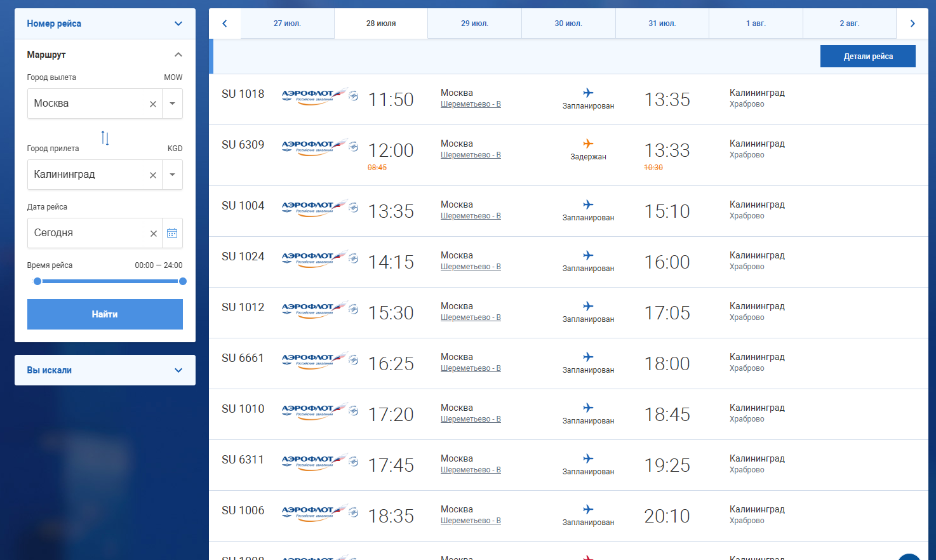Click plane status icon for SU 6661
This screenshot has height=560, width=936.
tap(588, 357)
